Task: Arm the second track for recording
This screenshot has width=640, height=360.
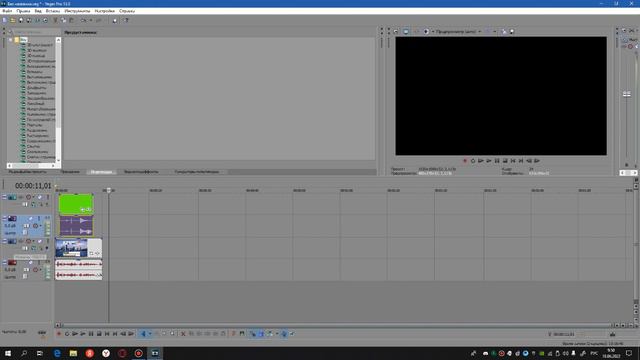Action: 36,226
